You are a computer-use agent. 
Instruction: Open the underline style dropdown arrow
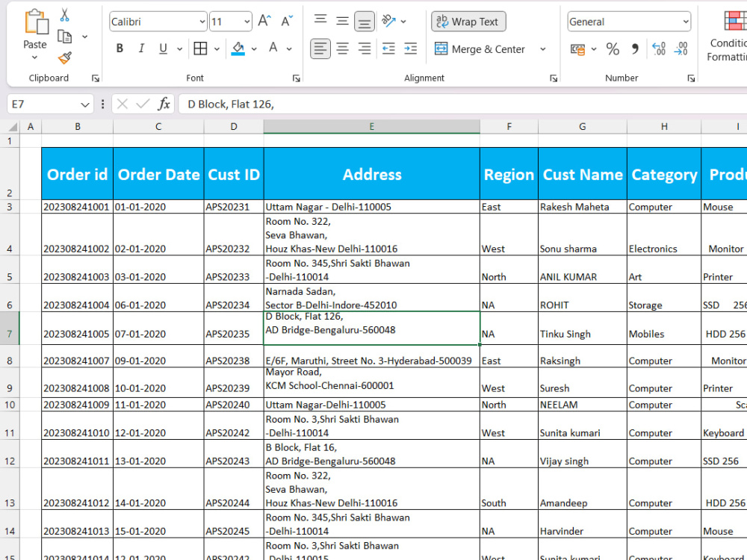pyautogui.click(x=179, y=49)
